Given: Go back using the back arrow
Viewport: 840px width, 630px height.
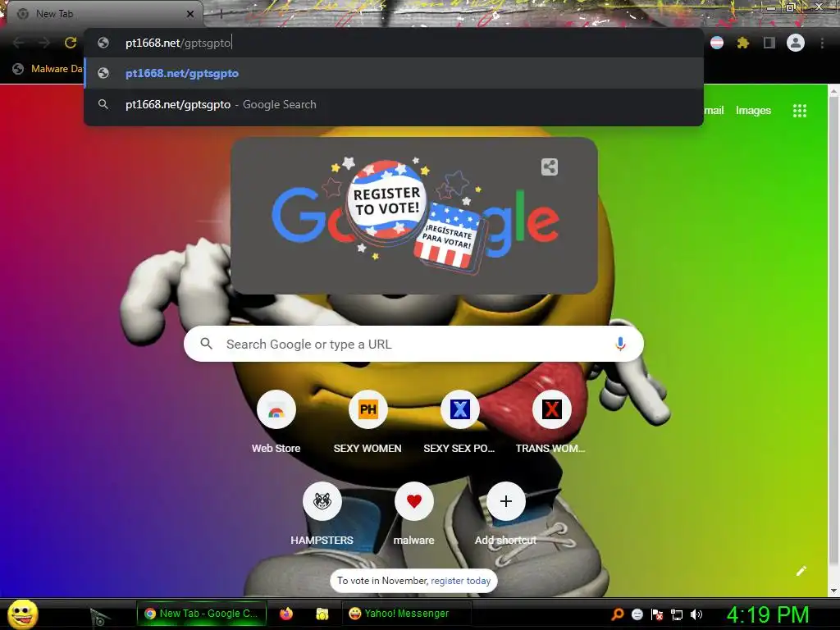Looking at the screenshot, I should pyautogui.click(x=18, y=43).
